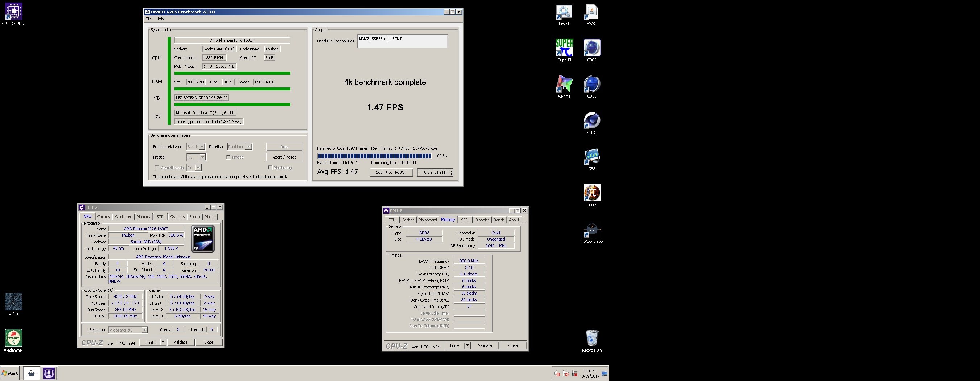The image size is (980, 381).
Task: Open the W9-s desktop icon
Action: pos(13,304)
